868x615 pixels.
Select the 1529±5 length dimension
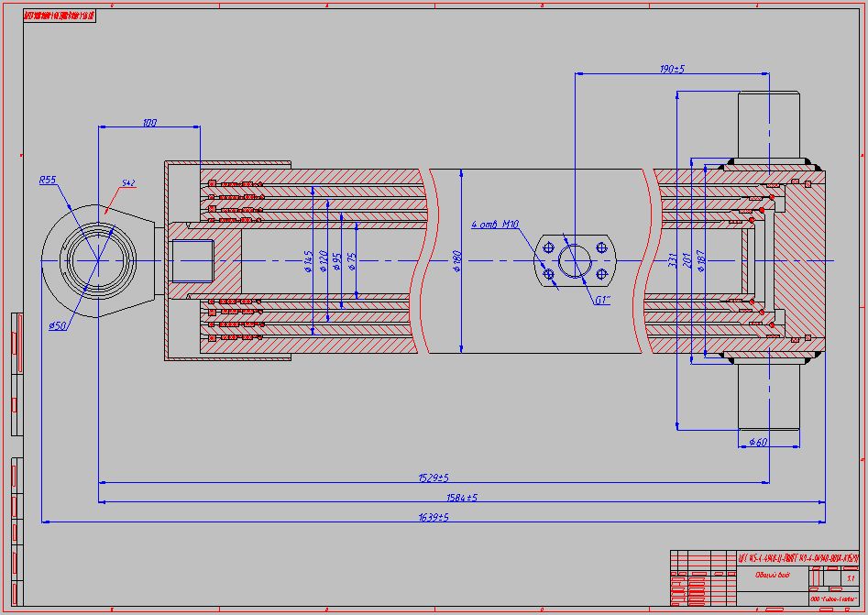point(434,478)
